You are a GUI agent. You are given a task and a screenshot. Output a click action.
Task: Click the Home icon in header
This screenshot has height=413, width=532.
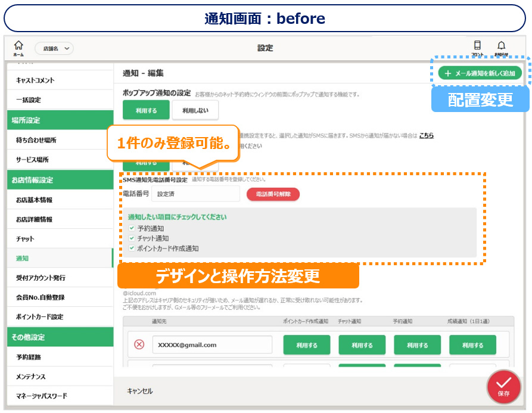(x=18, y=46)
